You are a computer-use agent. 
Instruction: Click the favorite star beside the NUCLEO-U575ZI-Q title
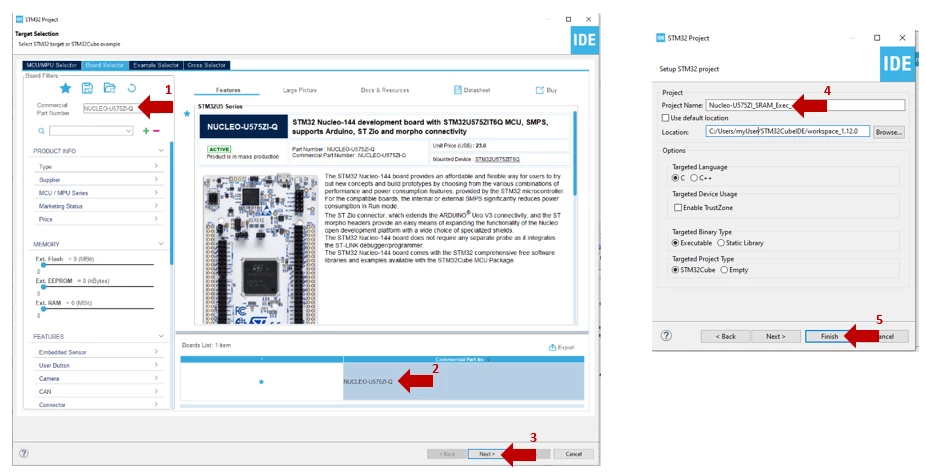[x=187, y=113]
